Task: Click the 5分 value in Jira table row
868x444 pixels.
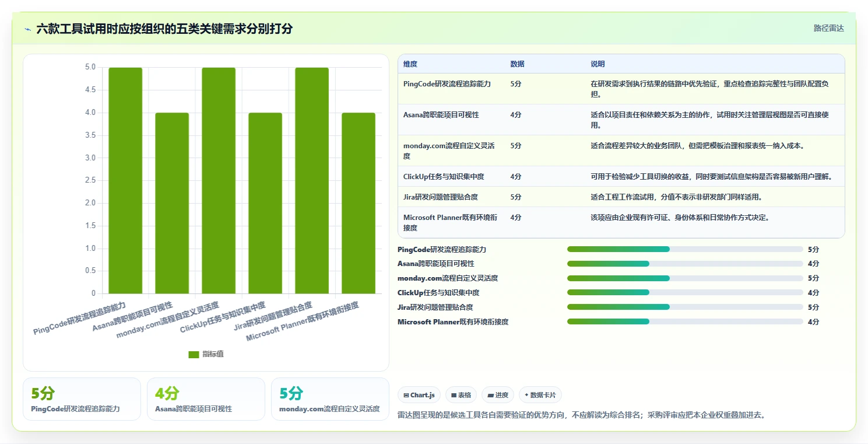Action: click(516, 197)
